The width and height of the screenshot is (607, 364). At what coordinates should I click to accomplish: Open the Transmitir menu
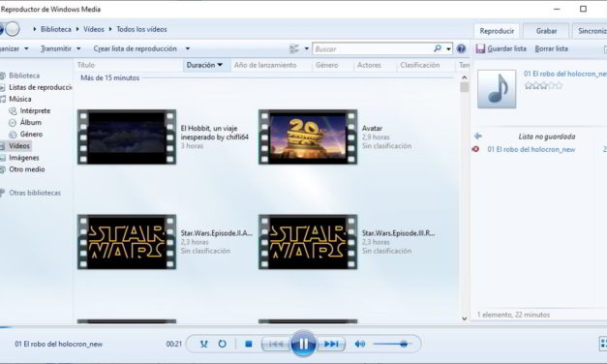tap(60, 48)
